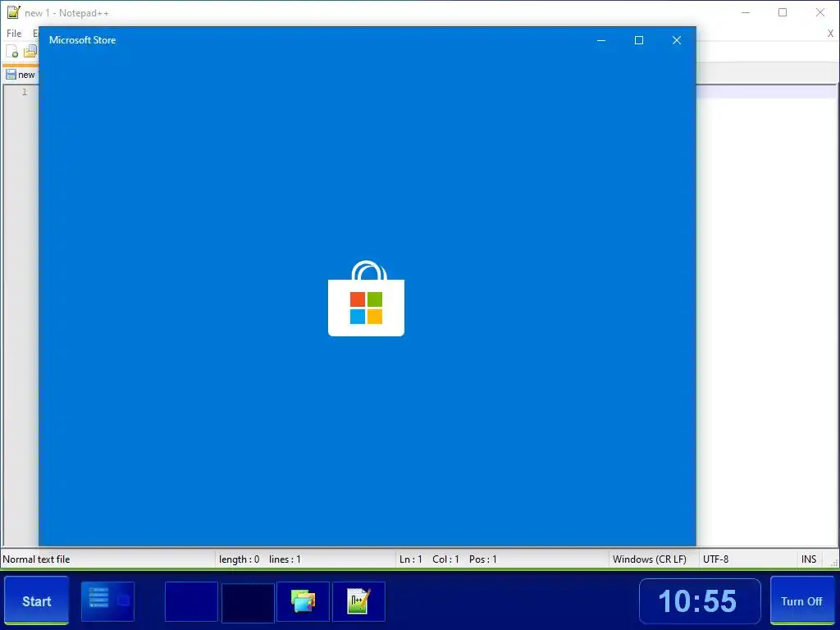Close the document with the X in the Notepad++ menu bar

point(830,33)
